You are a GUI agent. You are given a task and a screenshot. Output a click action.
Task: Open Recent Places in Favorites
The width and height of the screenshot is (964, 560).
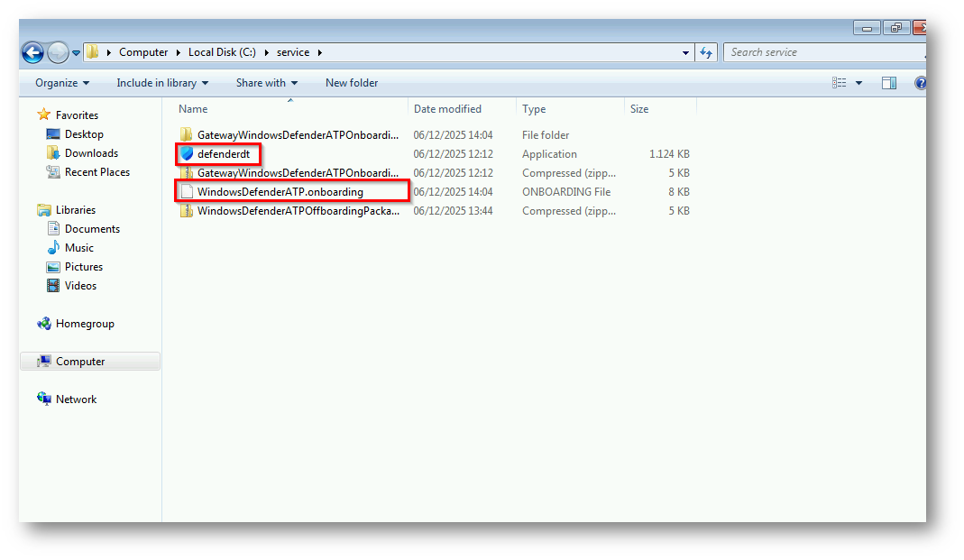[x=97, y=172]
